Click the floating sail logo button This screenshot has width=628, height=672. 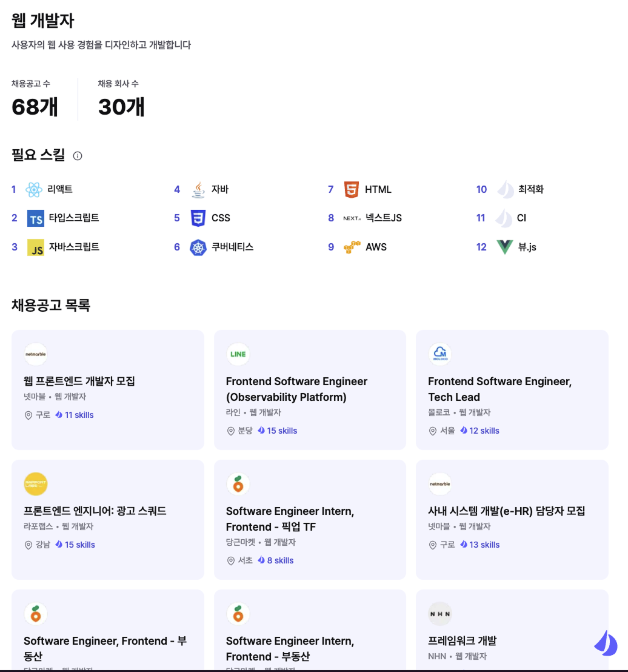pos(605,643)
